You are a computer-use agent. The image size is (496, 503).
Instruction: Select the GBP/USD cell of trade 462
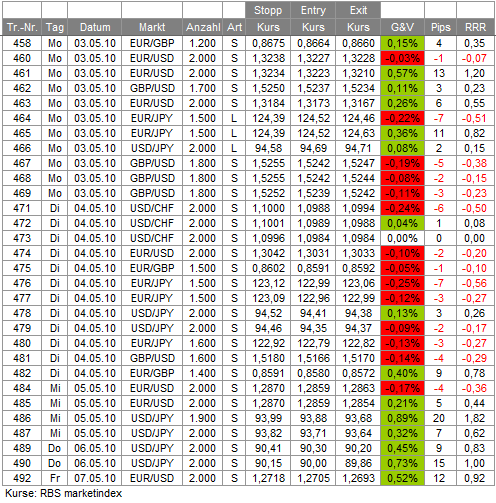click(152, 88)
